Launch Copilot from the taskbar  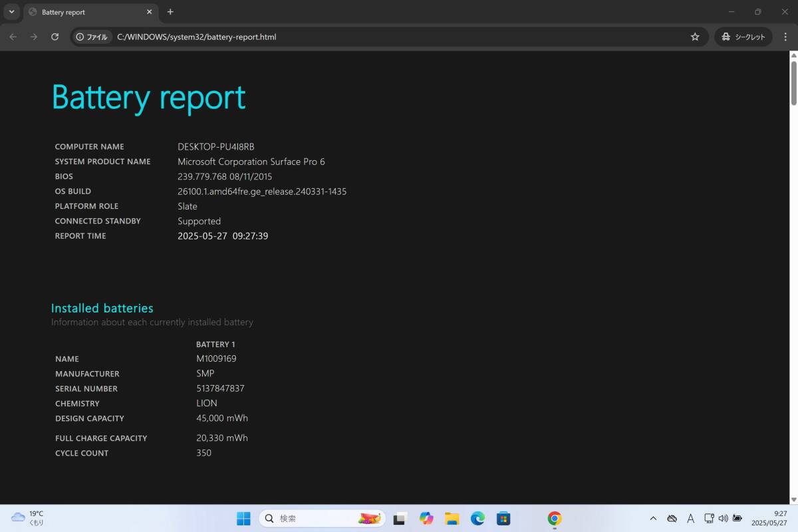click(x=426, y=519)
